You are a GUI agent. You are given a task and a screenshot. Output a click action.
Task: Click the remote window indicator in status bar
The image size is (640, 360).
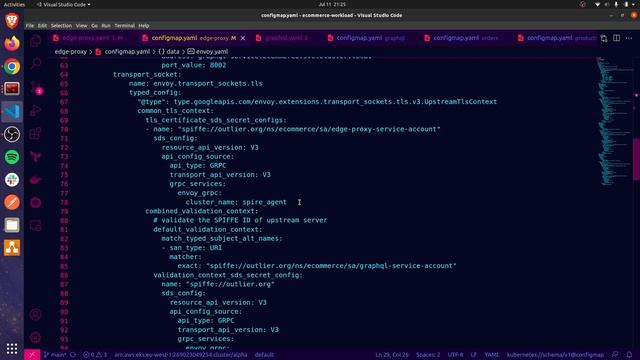32,355
